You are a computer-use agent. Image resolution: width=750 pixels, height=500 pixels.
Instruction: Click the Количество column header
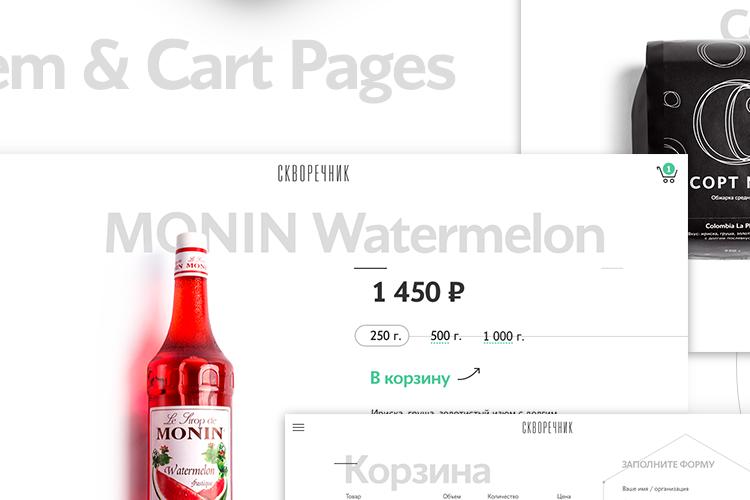pyautogui.click(x=503, y=496)
